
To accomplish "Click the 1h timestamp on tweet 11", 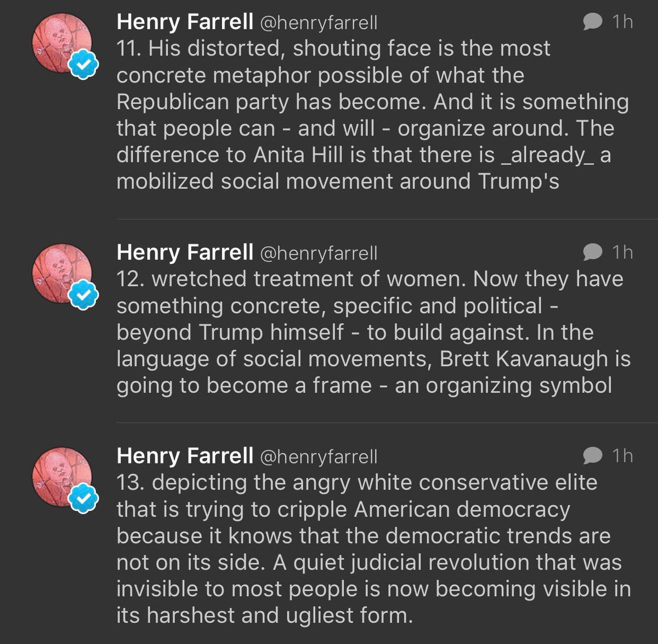I will coord(622,22).
